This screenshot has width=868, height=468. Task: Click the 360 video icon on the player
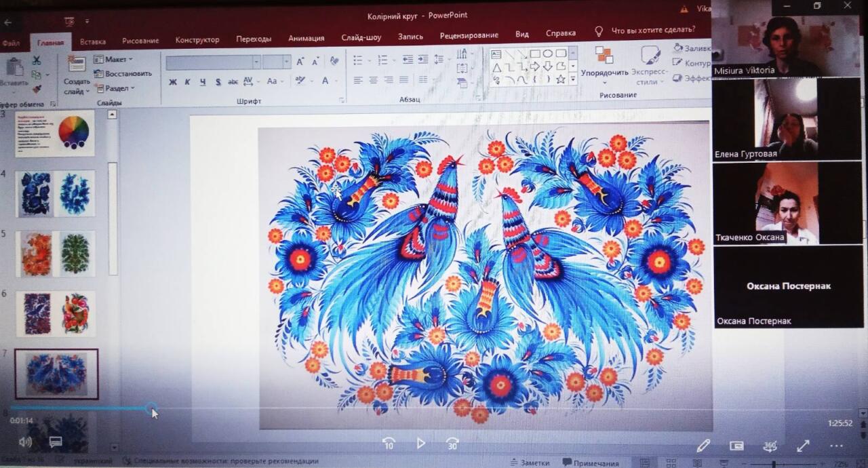click(x=770, y=446)
